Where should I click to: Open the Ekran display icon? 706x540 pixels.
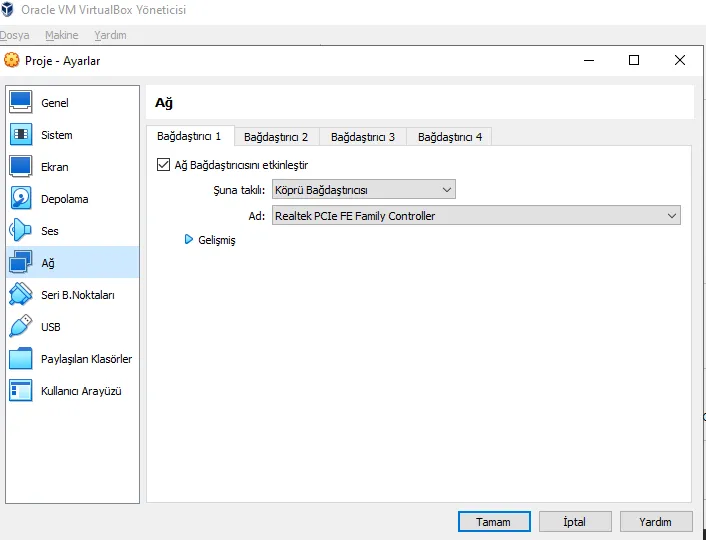point(20,166)
